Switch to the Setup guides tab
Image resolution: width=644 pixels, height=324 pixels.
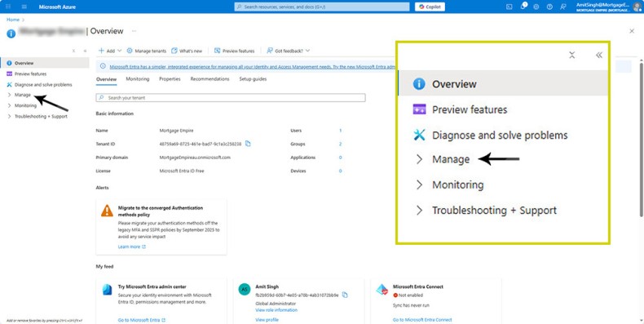(x=253, y=79)
